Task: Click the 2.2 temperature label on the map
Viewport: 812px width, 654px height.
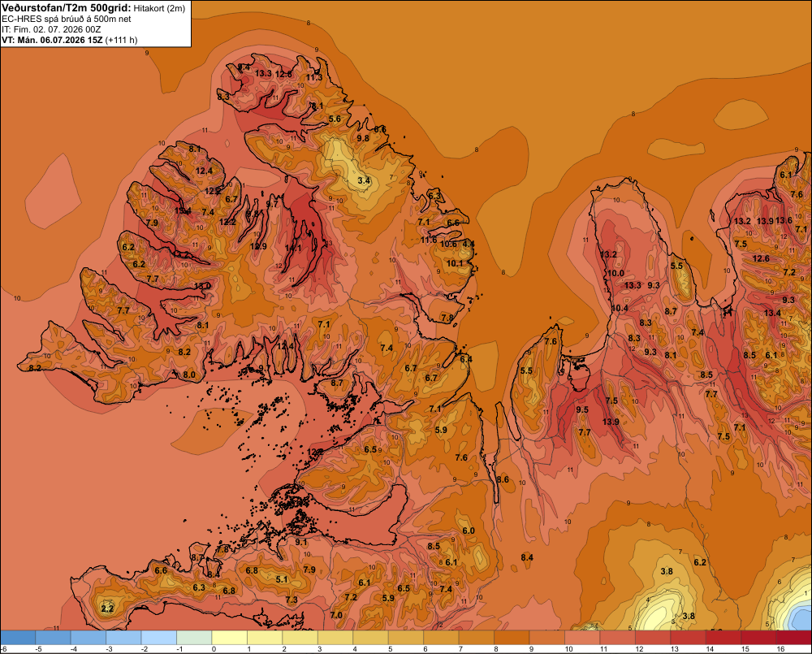Action: click(x=107, y=609)
